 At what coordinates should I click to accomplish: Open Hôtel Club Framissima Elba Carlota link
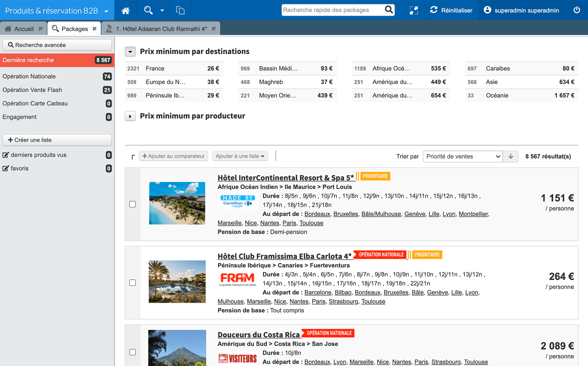point(285,256)
